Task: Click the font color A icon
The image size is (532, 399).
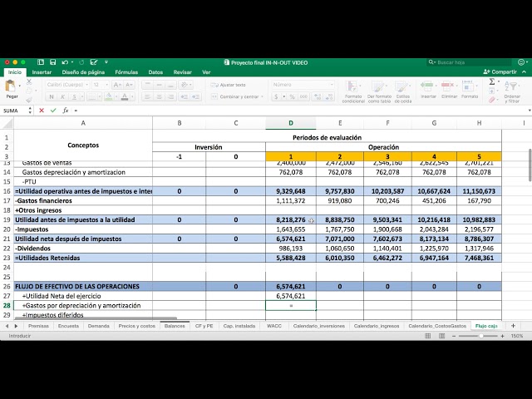Action: [x=125, y=96]
